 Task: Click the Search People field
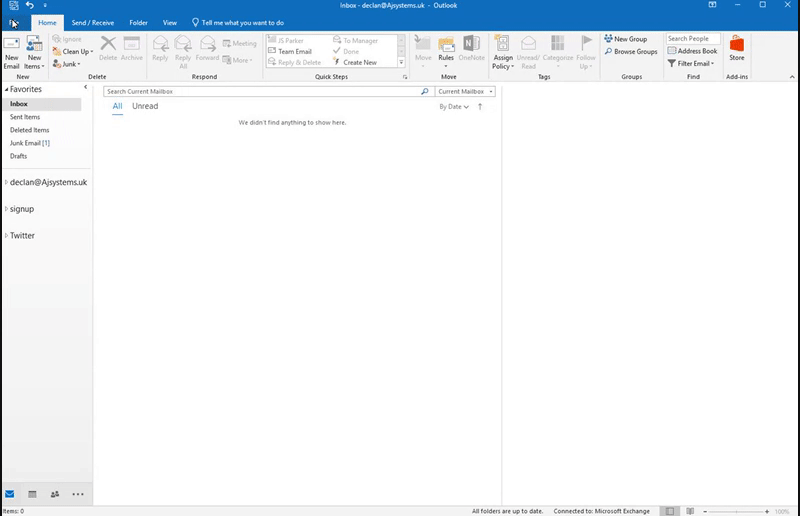(693, 38)
